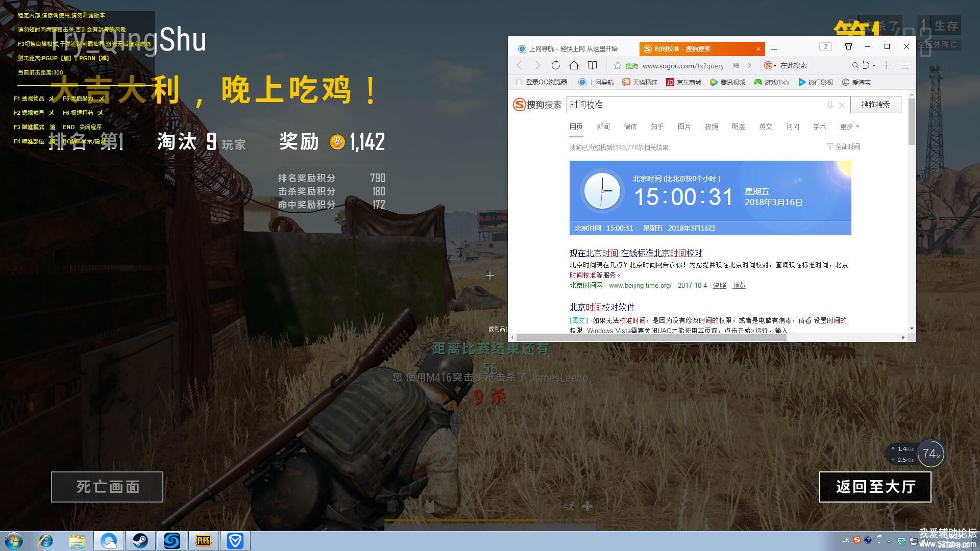This screenshot has width=980, height=551.
Task: Click the toolbar plus icon beside the undo arrow
Action: pyautogui.click(x=887, y=65)
